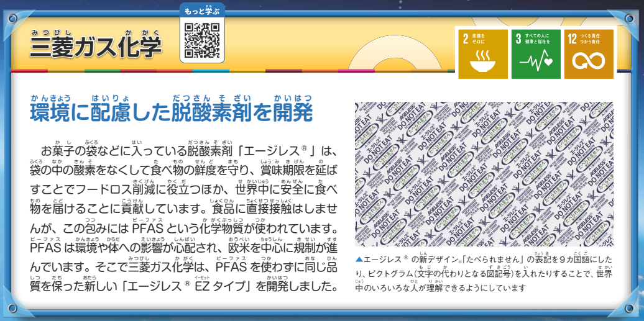Click the headline 環境に配慮した脱酸素剤を開発
The height and width of the screenshot is (321, 644).
pos(172,112)
